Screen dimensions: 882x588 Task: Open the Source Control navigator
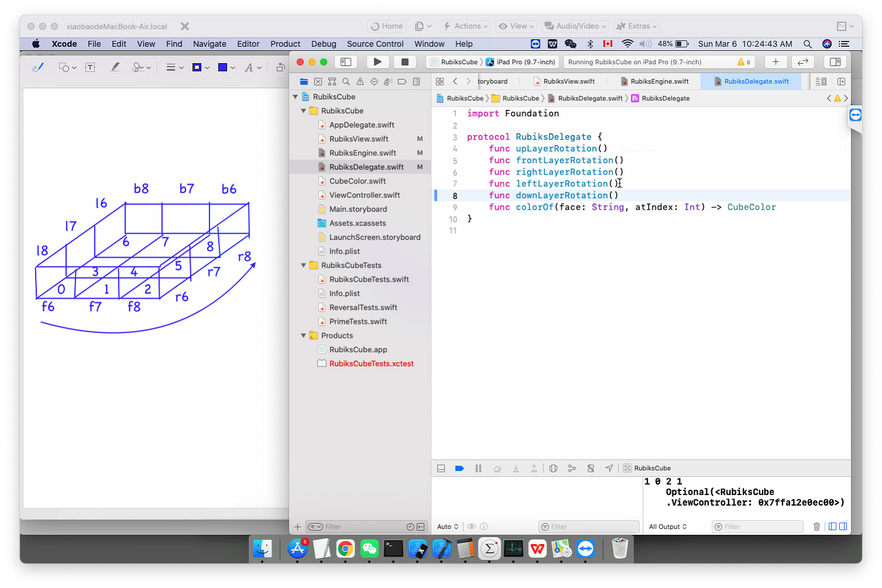318,82
